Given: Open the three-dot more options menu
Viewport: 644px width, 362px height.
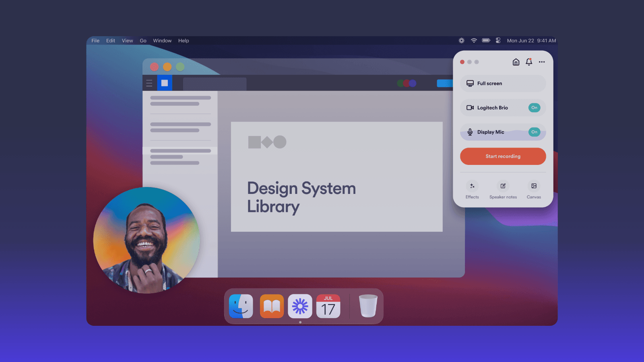Looking at the screenshot, I should pyautogui.click(x=542, y=62).
